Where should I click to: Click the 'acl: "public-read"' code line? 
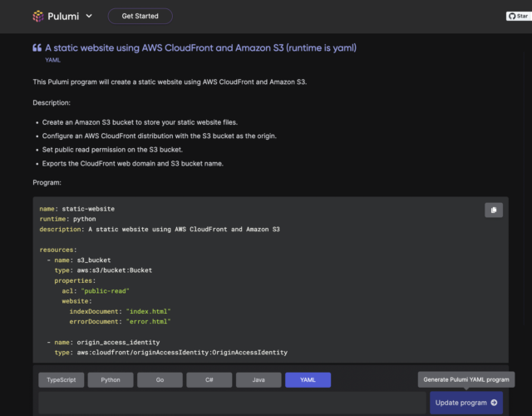point(96,291)
